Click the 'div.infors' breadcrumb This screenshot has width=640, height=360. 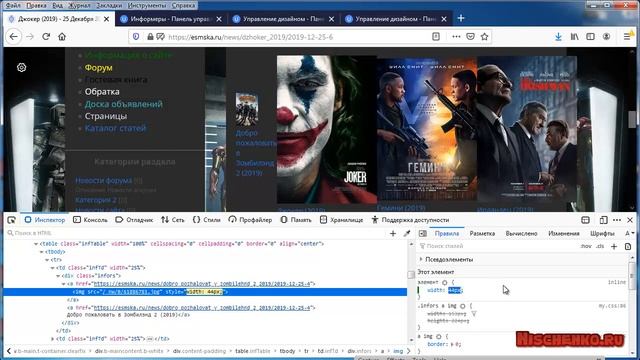(359, 351)
